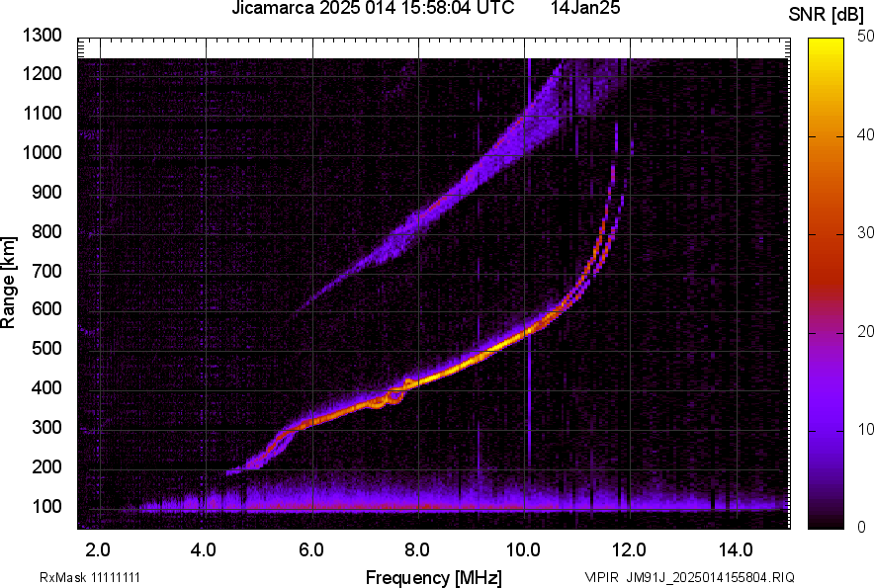Click range tick label '500'
874x588 pixels.
coord(46,348)
